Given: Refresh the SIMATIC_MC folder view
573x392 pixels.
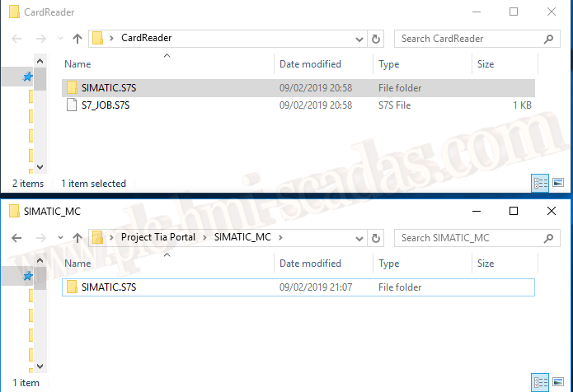Looking at the screenshot, I should (377, 238).
